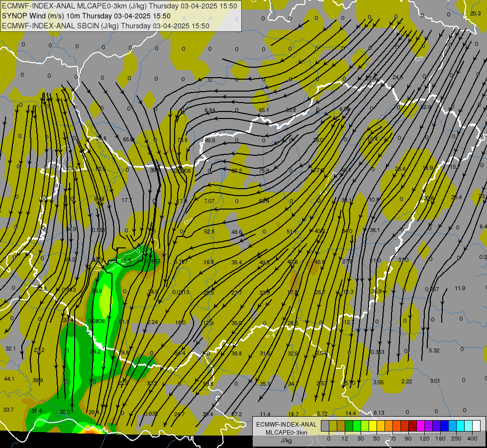Click the dark green legend swatch

point(349,426)
